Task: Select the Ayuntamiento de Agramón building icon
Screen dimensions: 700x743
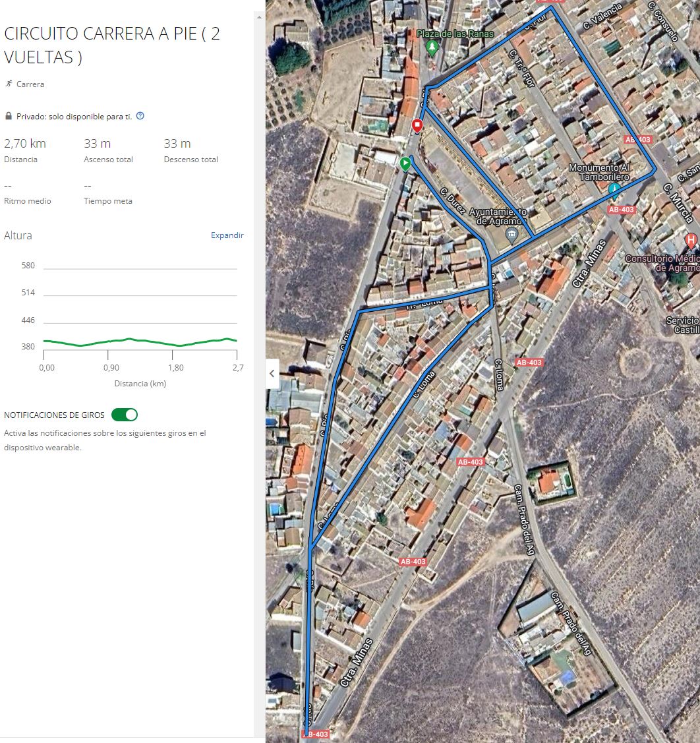Action: 511,234
